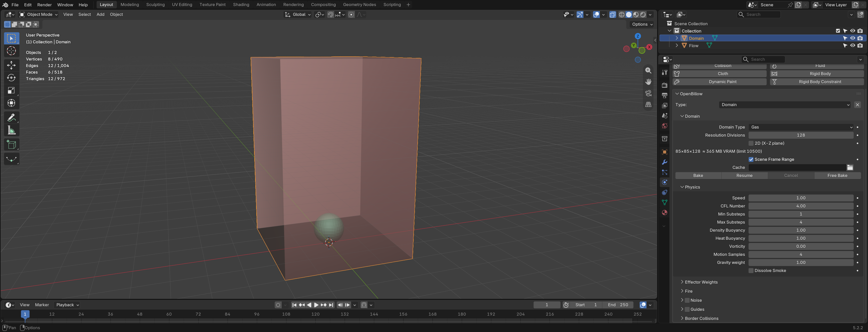
Task: Select the Annotate tool
Action: click(11, 117)
